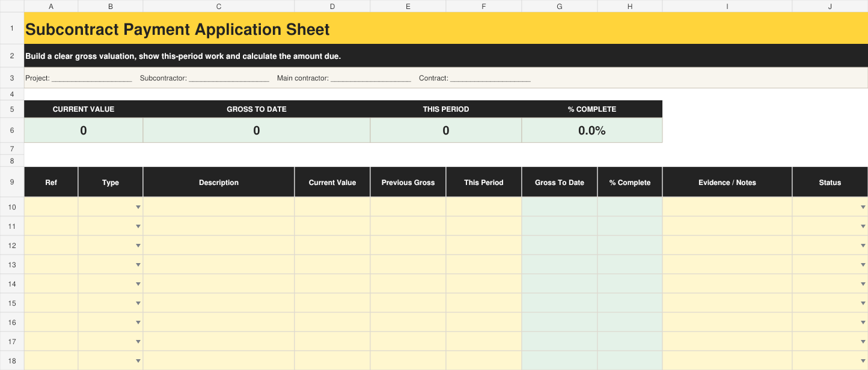Click the 'Build a clear gross valuation' subtitle
Viewport: 868px width, 370px height.
coord(446,56)
